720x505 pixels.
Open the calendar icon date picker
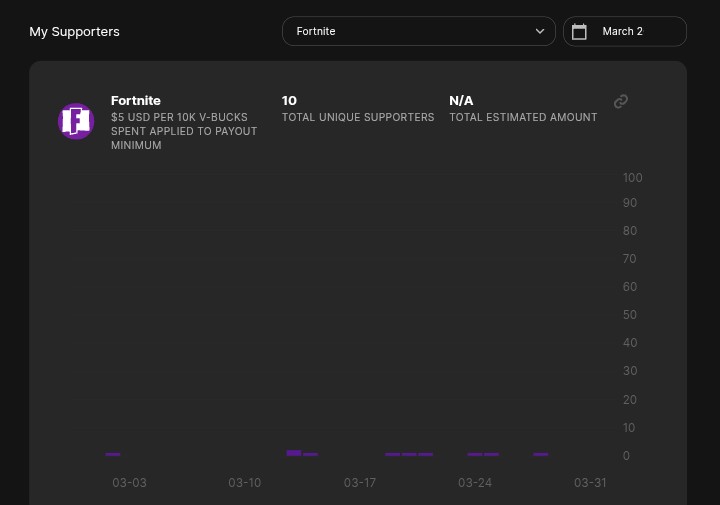579,32
